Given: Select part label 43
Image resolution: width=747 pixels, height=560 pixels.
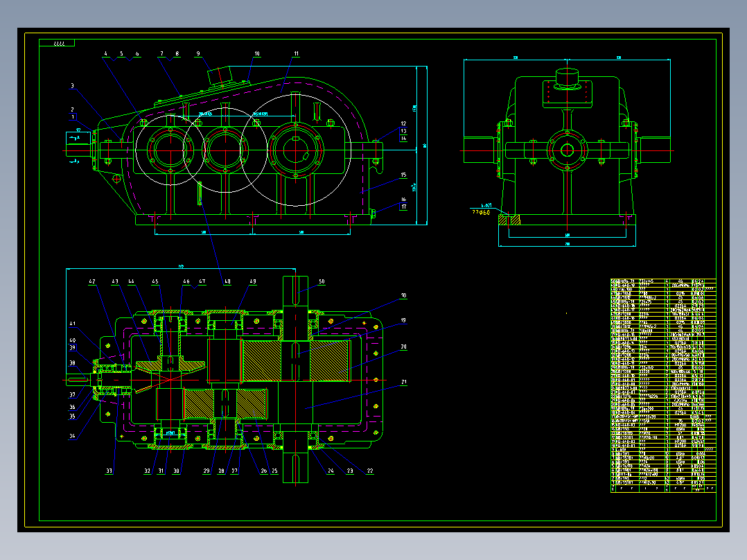Looking at the screenshot, I should point(115,281).
